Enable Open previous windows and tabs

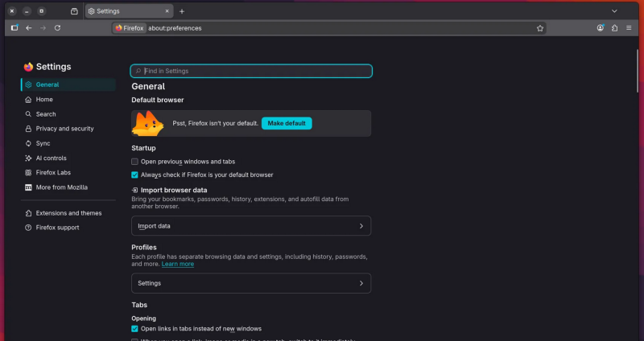(x=134, y=162)
